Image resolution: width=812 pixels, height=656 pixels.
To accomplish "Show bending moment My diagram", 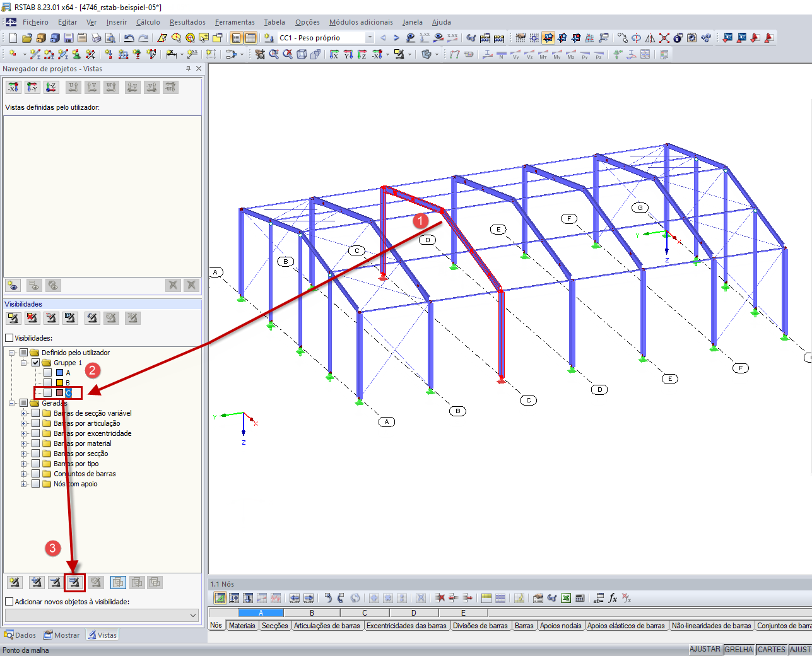I will pyautogui.click(x=557, y=54).
